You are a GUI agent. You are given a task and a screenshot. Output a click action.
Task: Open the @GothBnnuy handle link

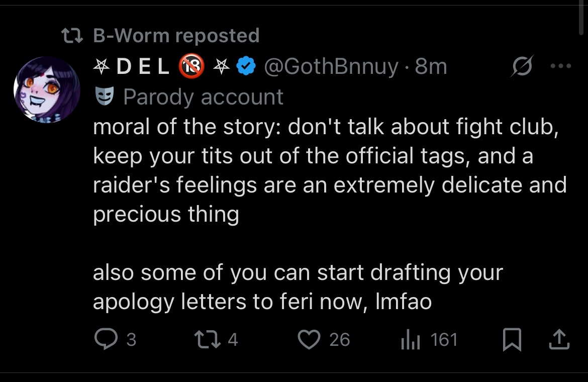coord(331,67)
